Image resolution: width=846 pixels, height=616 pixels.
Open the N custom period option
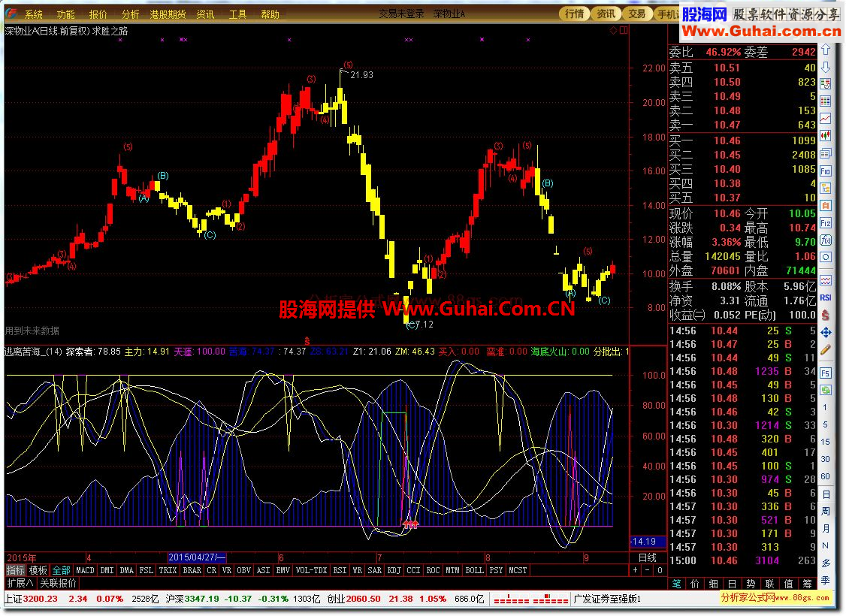point(826,546)
